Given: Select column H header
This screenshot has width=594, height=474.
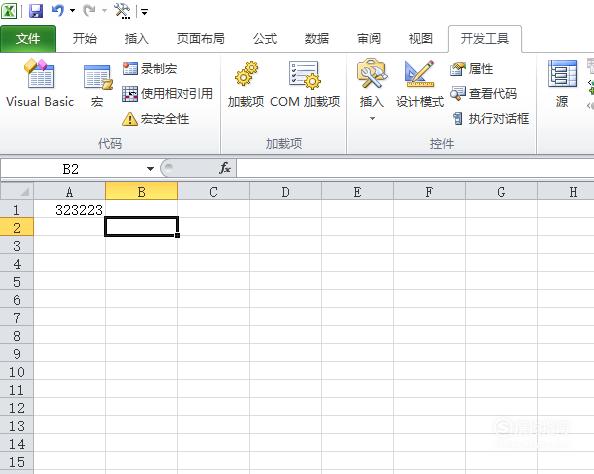Looking at the screenshot, I should 566,192.
